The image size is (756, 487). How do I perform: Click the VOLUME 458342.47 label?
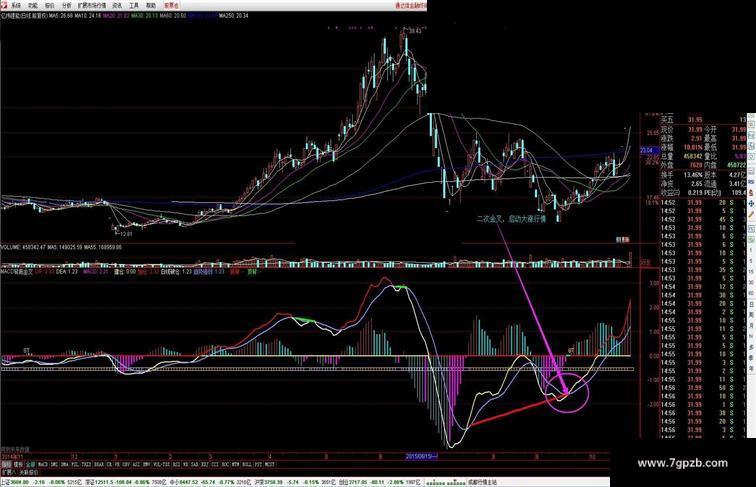pos(23,247)
